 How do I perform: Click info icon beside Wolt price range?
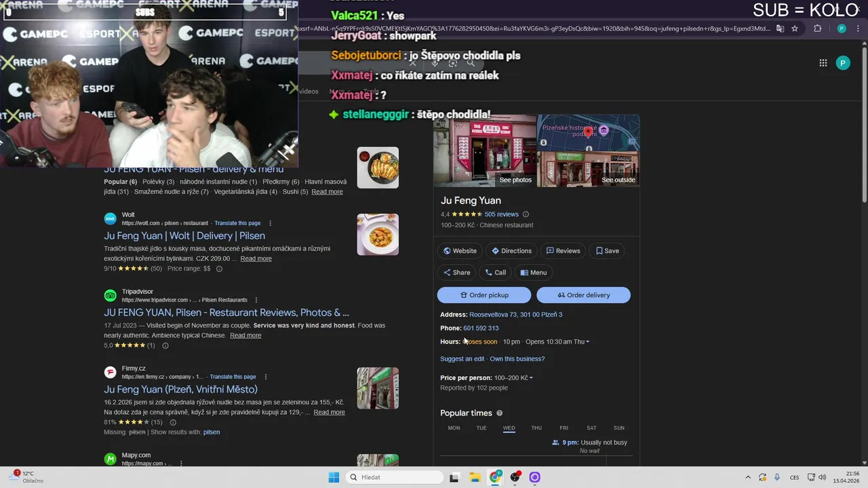[x=218, y=268]
